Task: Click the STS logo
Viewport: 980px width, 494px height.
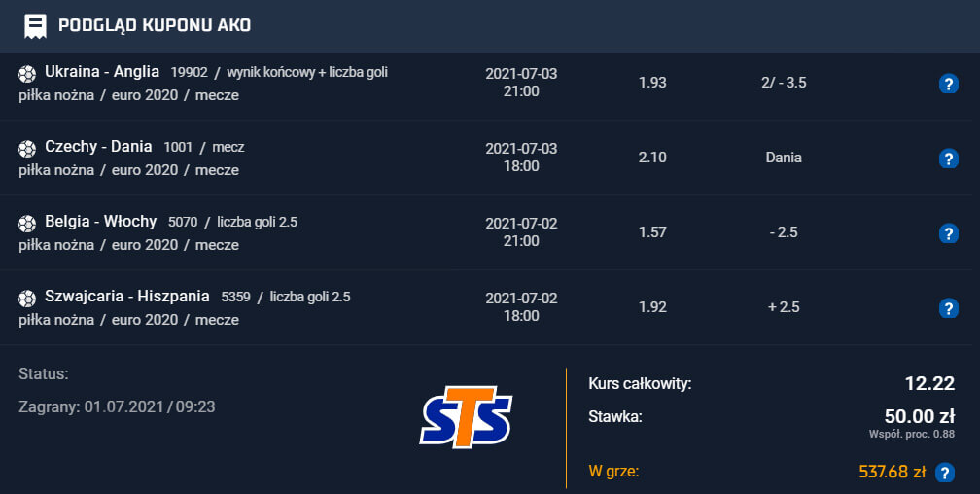Action: pyautogui.click(x=466, y=417)
